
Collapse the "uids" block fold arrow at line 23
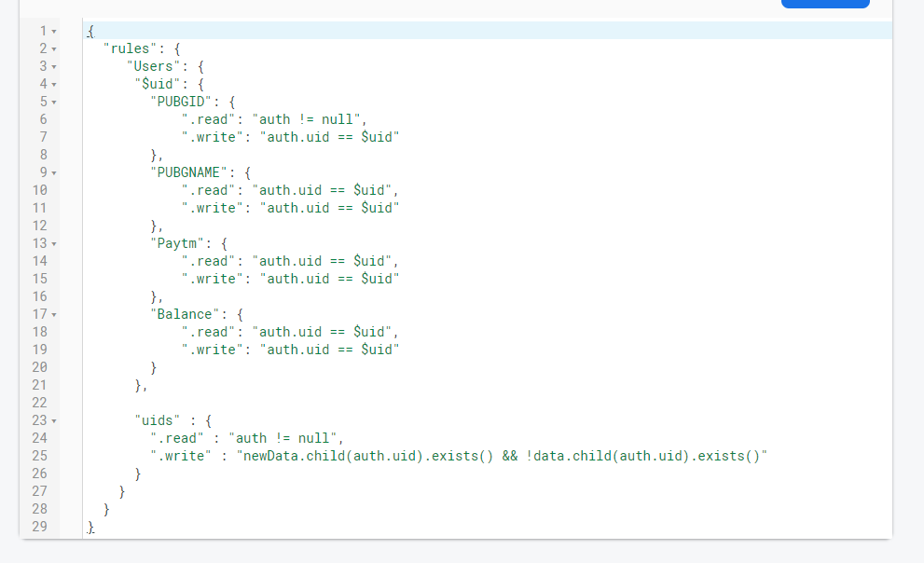click(x=54, y=421)
